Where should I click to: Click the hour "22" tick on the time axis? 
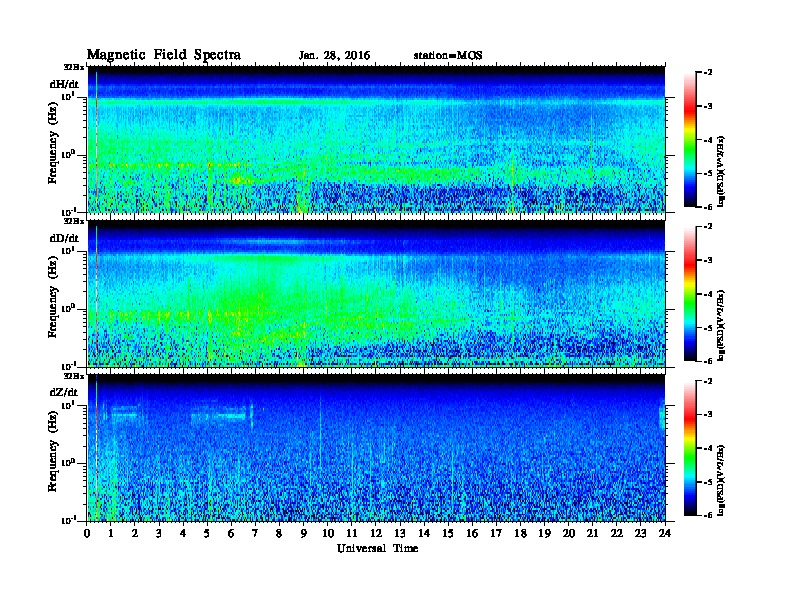(617, 533)
